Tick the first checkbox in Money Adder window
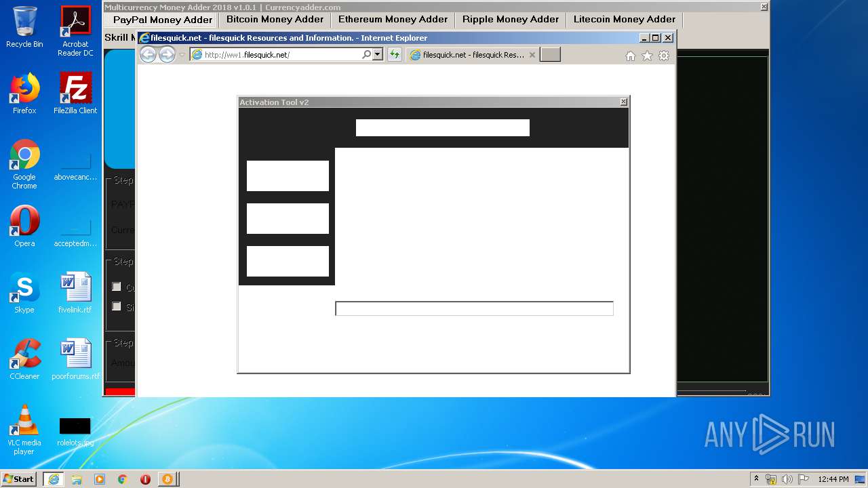868x488 pixels. click(x=117, y=287)
